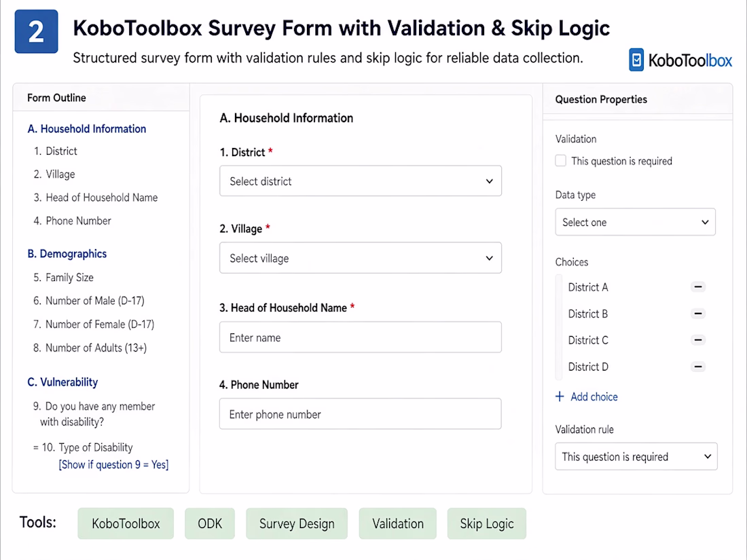The image size is (747, 560).
Task: Click the Data type label
Action: click(x=575, y=195)
